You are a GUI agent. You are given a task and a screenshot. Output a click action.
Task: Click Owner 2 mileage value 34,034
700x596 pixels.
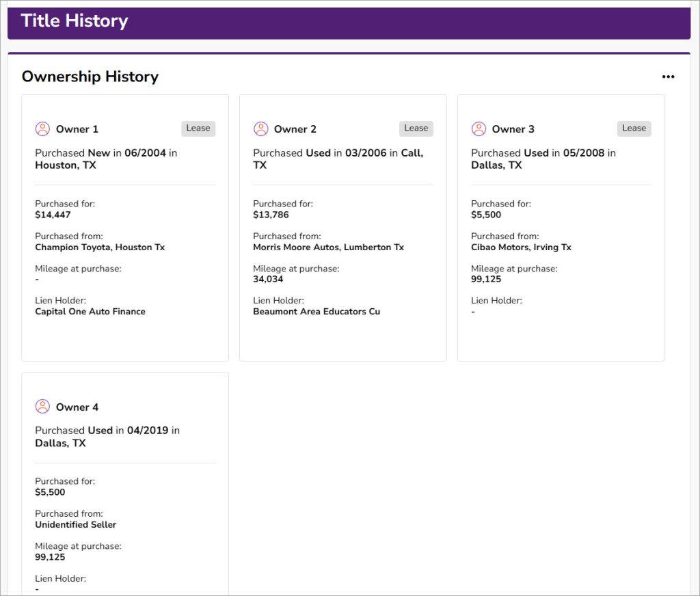268,280
